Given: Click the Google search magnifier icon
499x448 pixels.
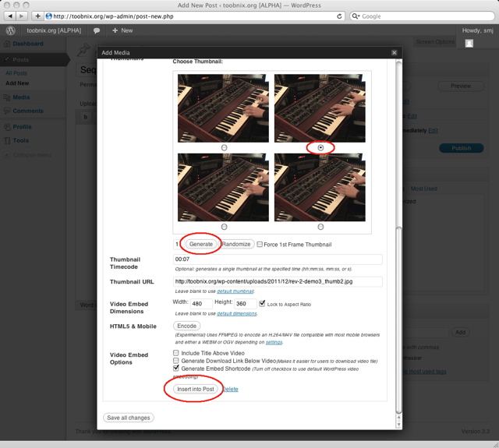Looking at the screenshot, I should pyautogui.click(x=355, y=16).
